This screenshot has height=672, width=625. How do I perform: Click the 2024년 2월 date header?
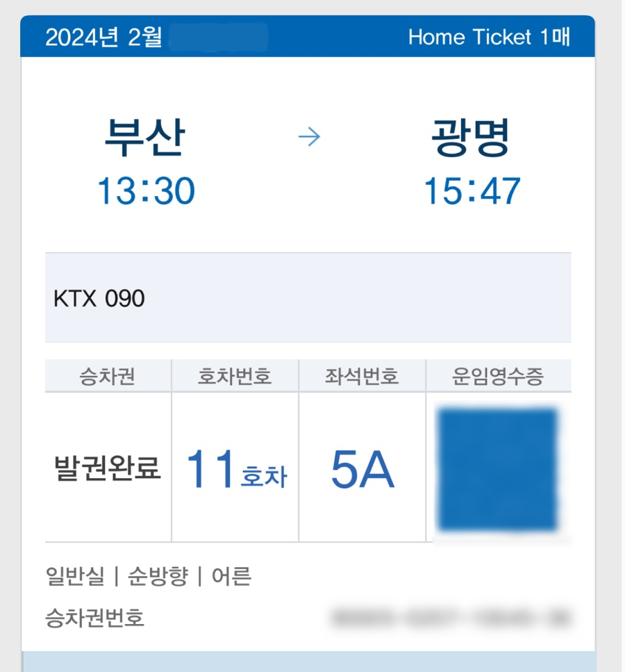tap(104, 38)
